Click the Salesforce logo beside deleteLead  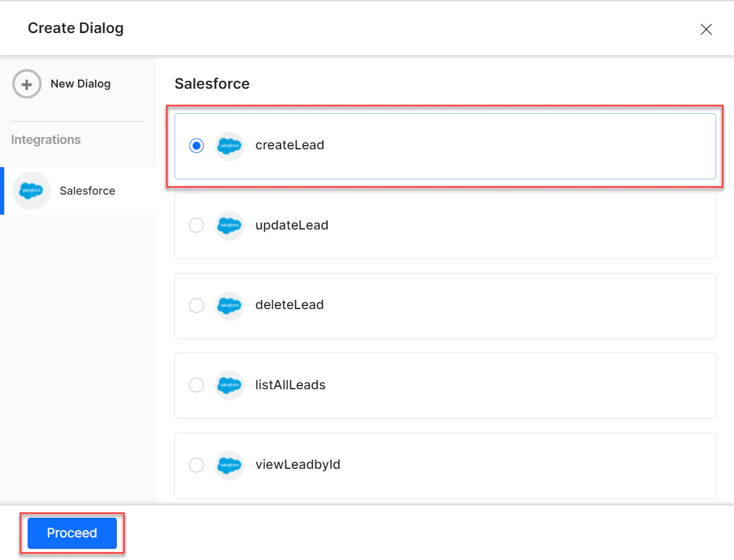point(229,305)
